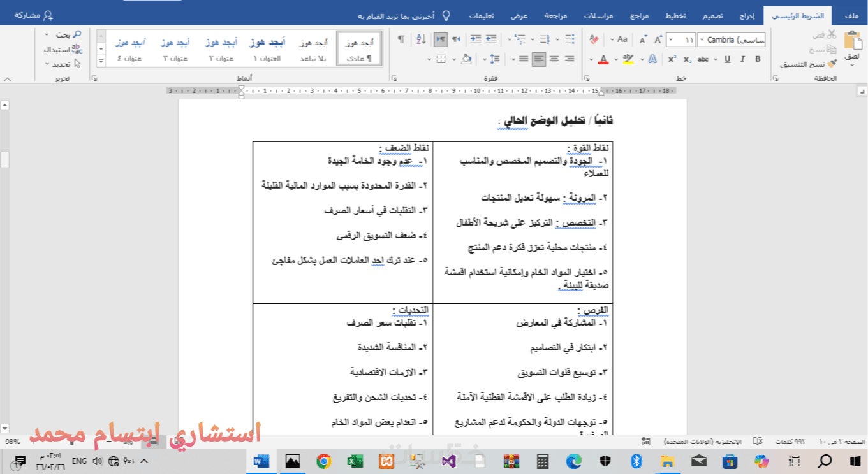The image size is (868, 474).
Task: Open the Select (تحديد) dropdown
Action: point(63,64)
